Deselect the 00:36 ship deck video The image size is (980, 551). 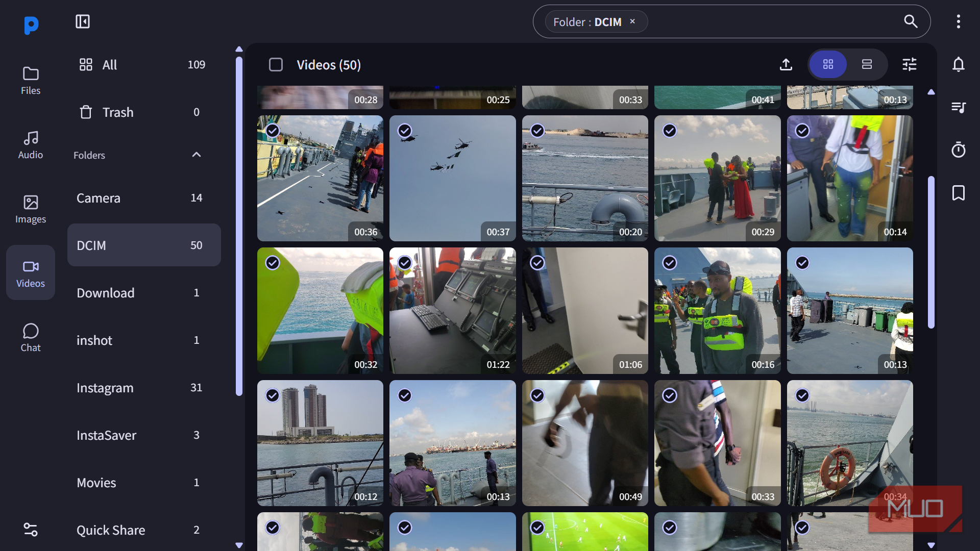273,131
